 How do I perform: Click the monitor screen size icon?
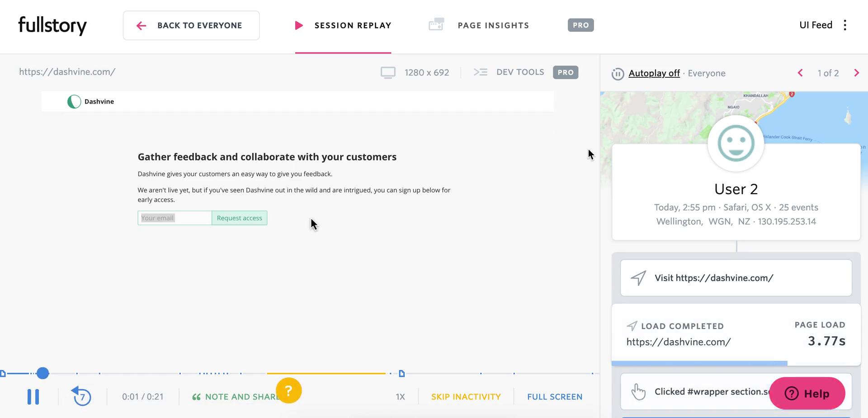(x=388, y=73)
